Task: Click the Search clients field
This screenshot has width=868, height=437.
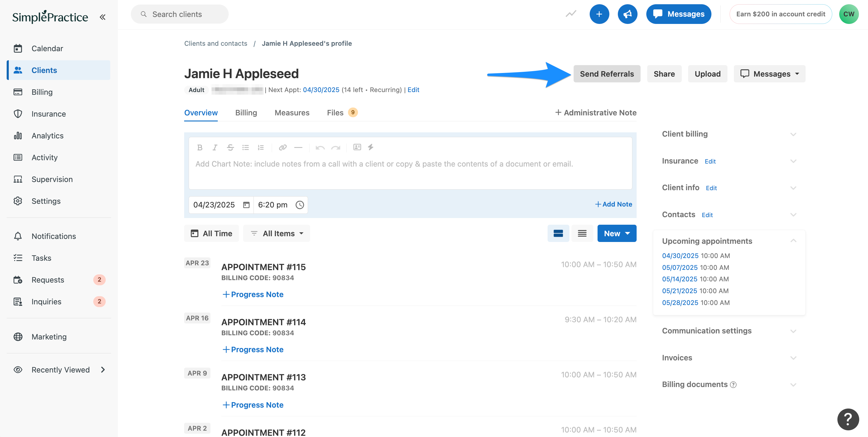Action: pos(180,14)
